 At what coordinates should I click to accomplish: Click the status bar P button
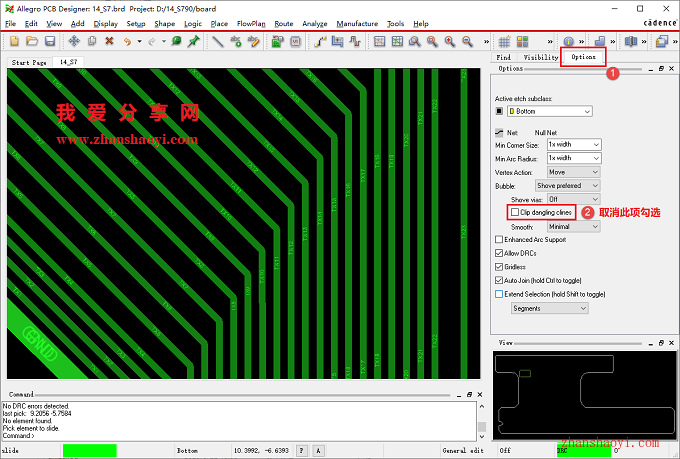tap(301, 451)
